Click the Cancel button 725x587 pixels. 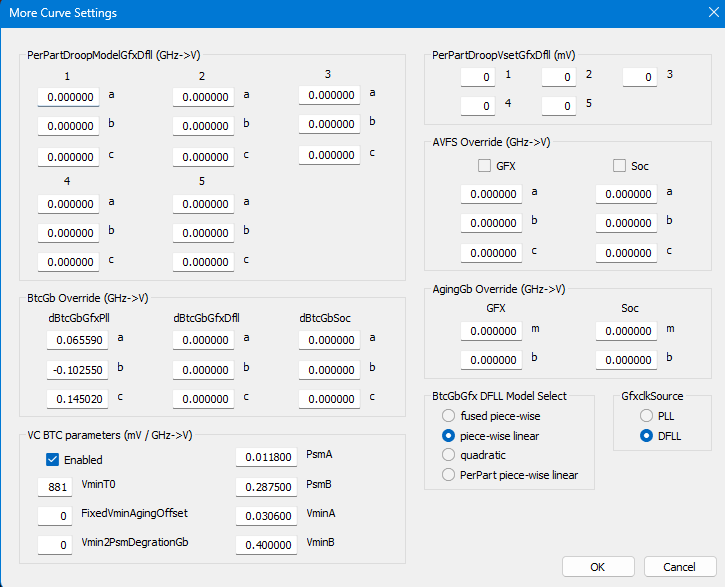click(x=680, y=567)
